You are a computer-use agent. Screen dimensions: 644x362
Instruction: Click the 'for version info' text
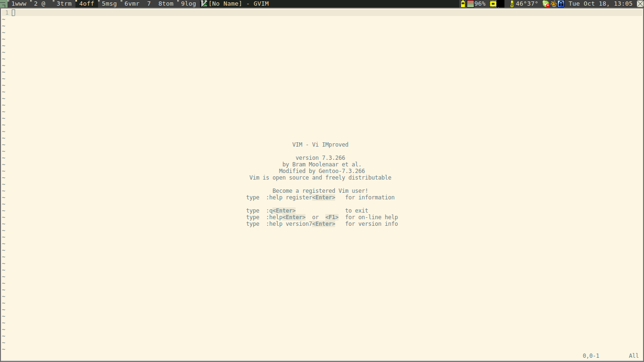pos(372,224)
